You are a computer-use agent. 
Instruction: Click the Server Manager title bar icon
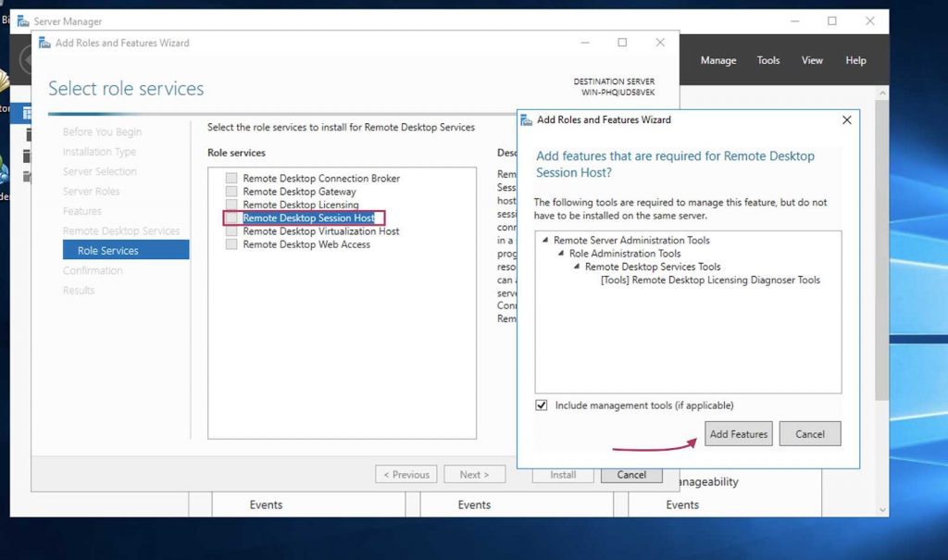pos(23,21)
